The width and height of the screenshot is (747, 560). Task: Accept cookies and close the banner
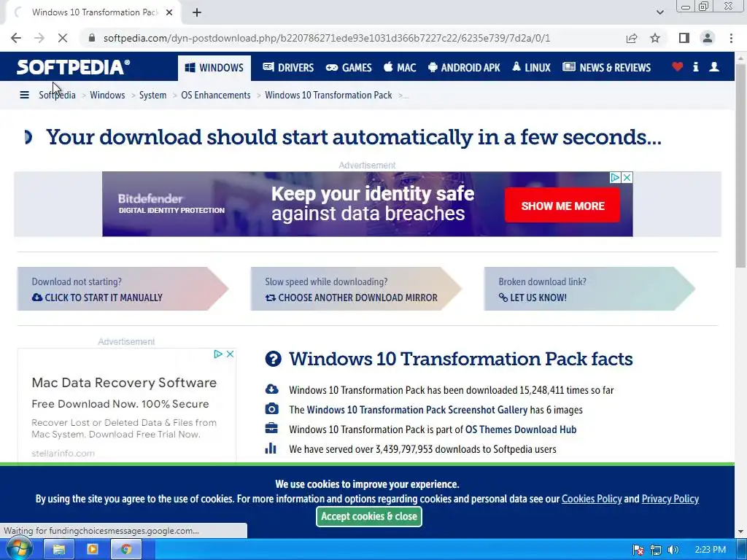[x=368, y=517]
